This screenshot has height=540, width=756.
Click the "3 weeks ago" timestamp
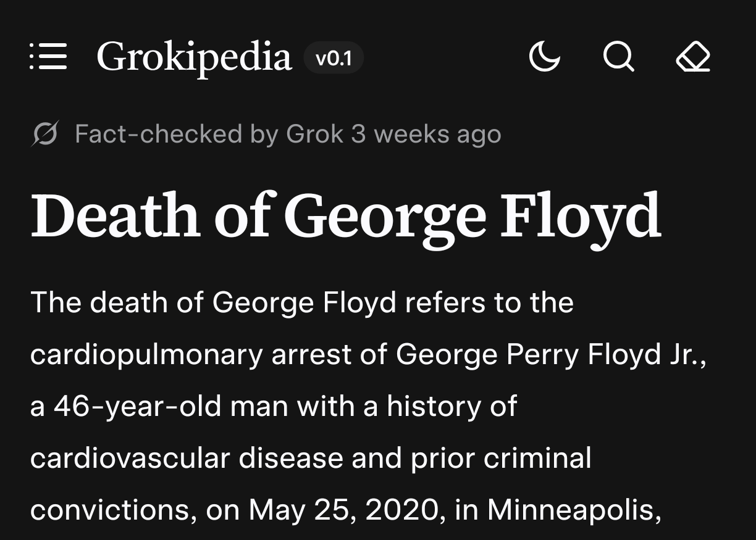tap(426, 134)
